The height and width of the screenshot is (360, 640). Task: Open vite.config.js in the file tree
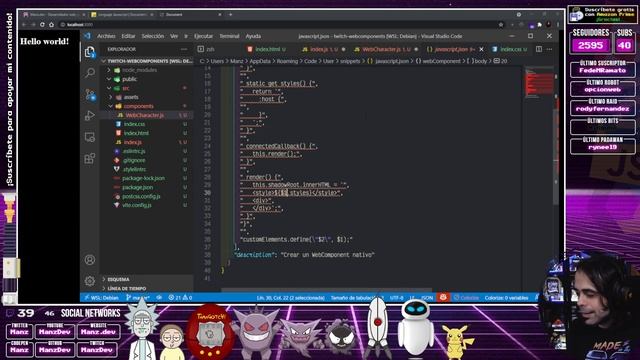coord(137,205)
